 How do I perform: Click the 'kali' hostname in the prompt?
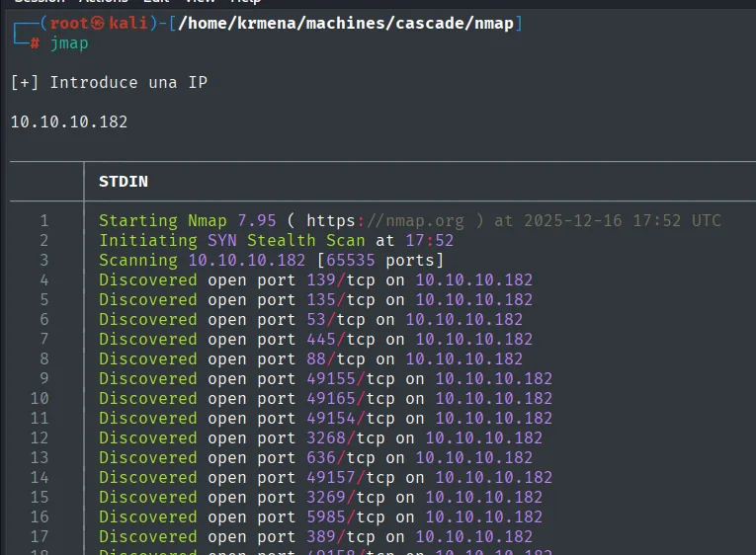(x=127, y=23)
